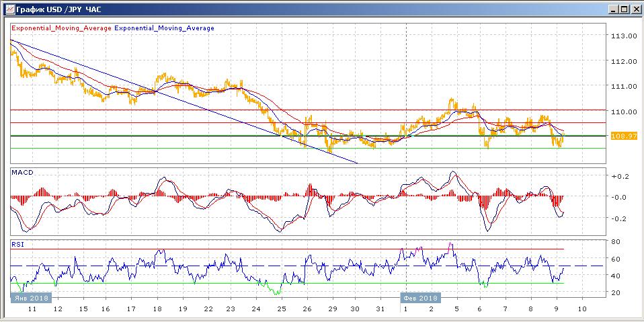Click the 113.00 price axis label

(x=623, y=36)
